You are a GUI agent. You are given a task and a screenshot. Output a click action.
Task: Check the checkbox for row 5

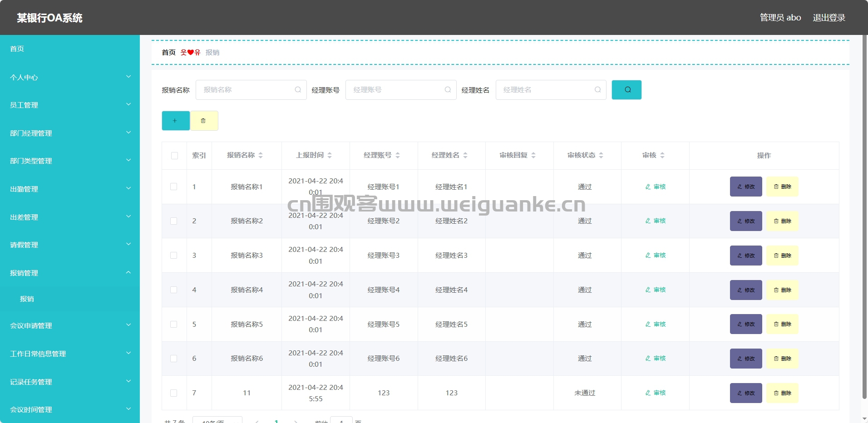pyautogui.click(x=174, y=324)
